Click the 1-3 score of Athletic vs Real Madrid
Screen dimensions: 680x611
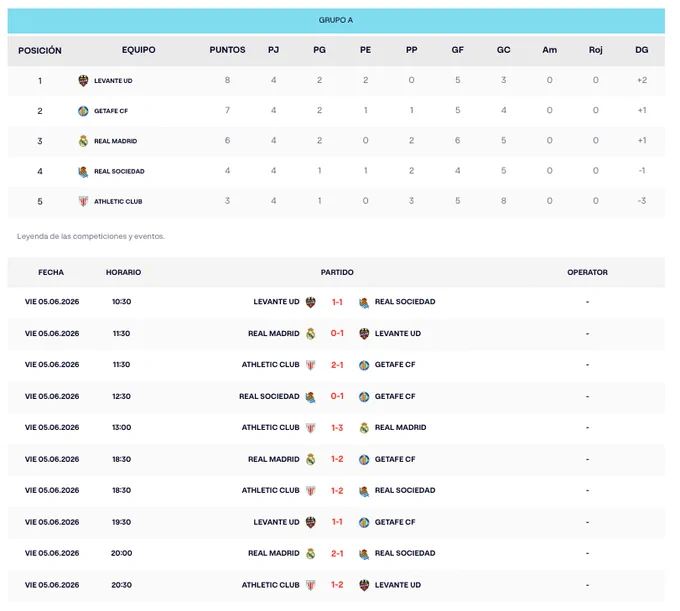pyautogui.click(x=337, y=428)
